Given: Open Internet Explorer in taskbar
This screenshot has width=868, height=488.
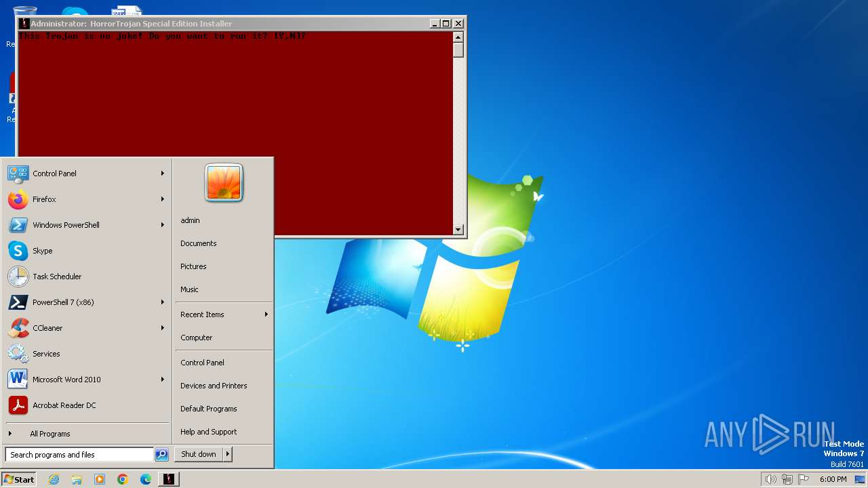Looking at the screenshot, I should [54, 479].
